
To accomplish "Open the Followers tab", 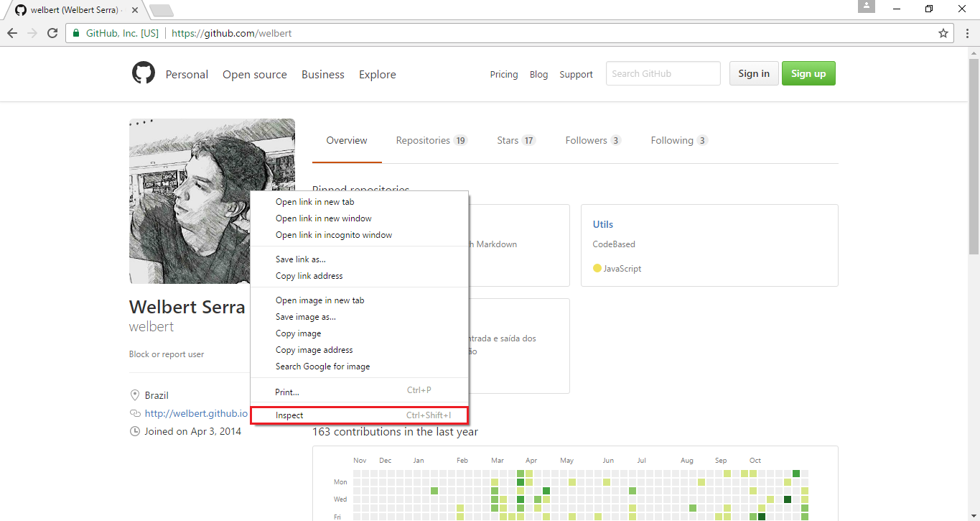I will click(593, 141).
